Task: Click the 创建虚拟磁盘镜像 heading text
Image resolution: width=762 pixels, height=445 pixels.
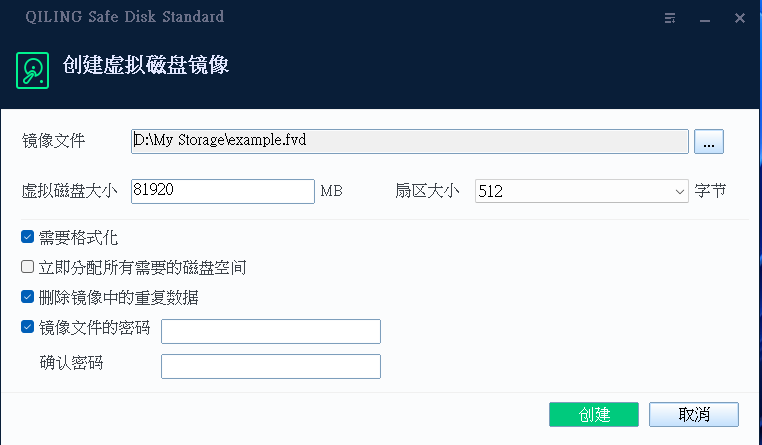Action: pyautogui.click(x=146, y=67)
